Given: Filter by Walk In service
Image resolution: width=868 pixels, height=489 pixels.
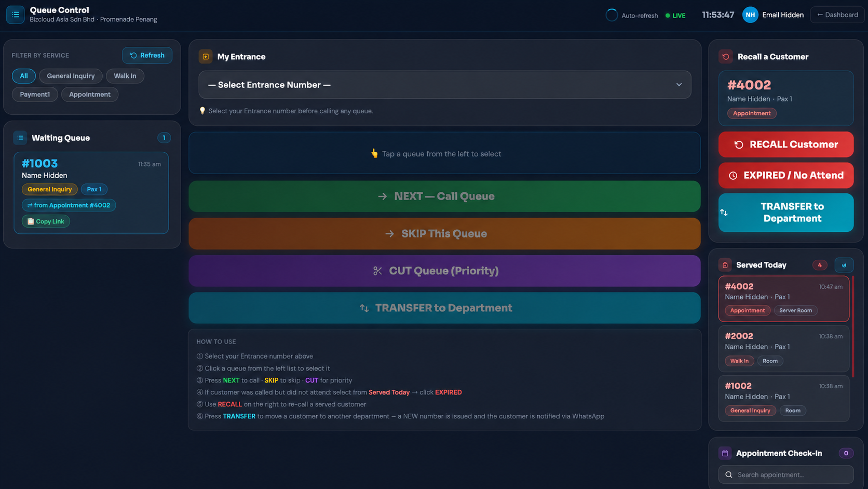Looking at the screenshot, I should pyautogui.click(x=125, y=76).
